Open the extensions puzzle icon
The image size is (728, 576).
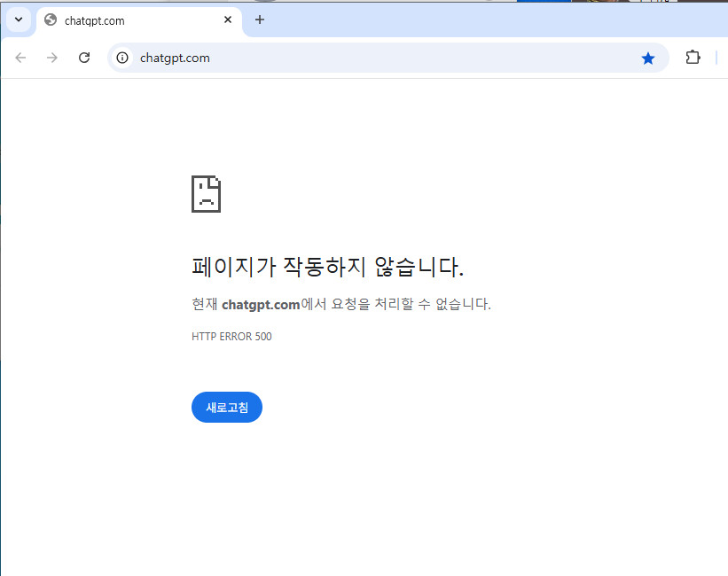[693, 57]
